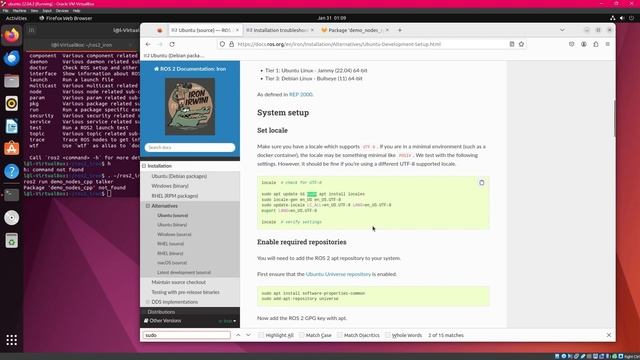
Task: Switch to Ubuntu (source) browser tab
Action: point(205,30)
